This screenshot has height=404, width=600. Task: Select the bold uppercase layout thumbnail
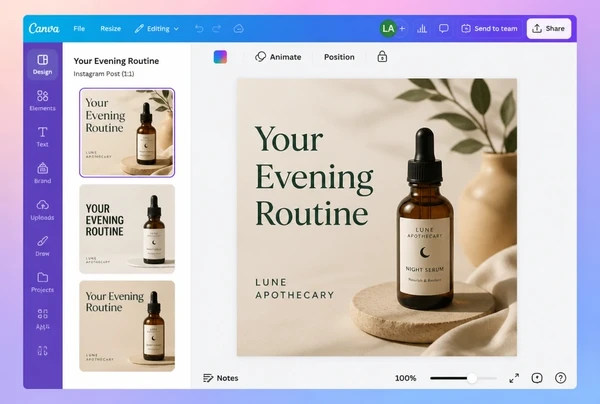point(127,229)
